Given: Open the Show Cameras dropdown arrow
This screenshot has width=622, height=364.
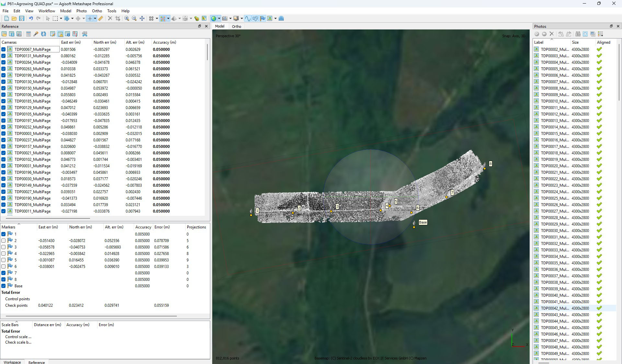Looking at the screenshot, I should pyautogui.click(x=230, y=18).
